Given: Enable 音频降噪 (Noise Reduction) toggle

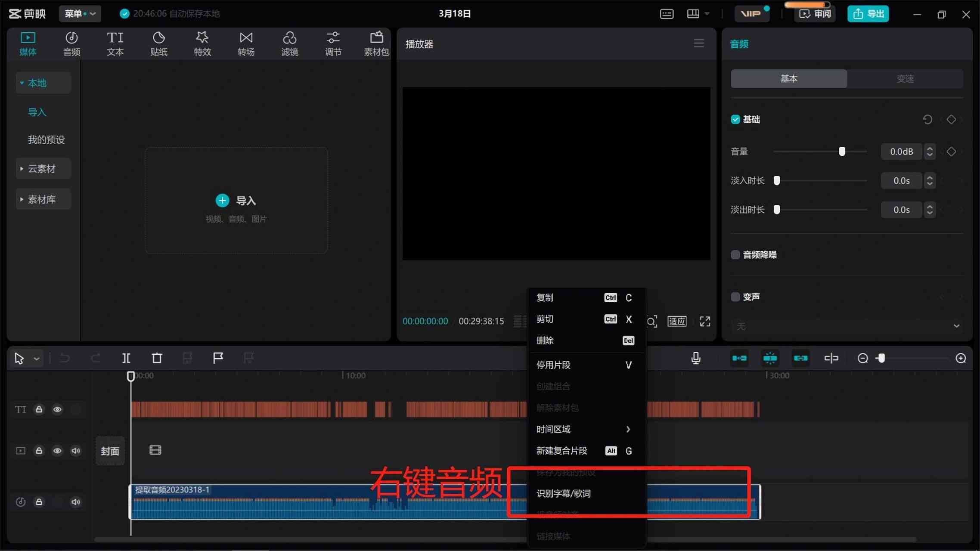Looking at the screenshot, I should click(x=736, y=254).
